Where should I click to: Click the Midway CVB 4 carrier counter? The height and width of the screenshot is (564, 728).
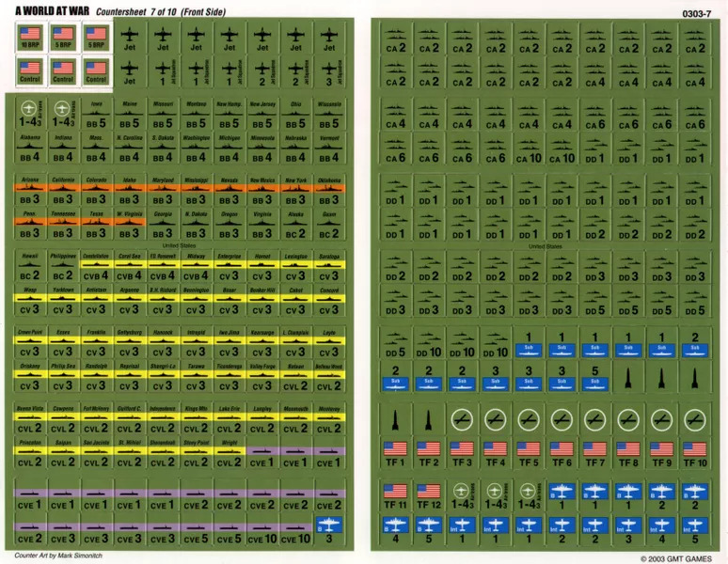(195, 269)
